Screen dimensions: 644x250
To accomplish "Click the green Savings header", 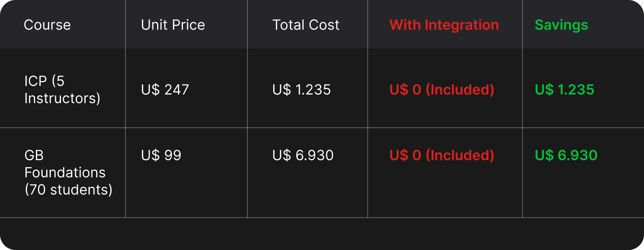I will tap(561, 25).
